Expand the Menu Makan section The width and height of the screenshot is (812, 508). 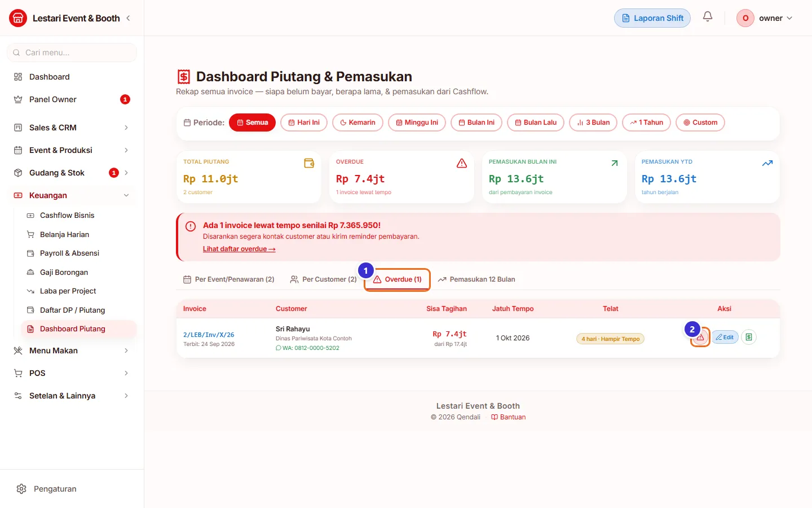(72, 351)
